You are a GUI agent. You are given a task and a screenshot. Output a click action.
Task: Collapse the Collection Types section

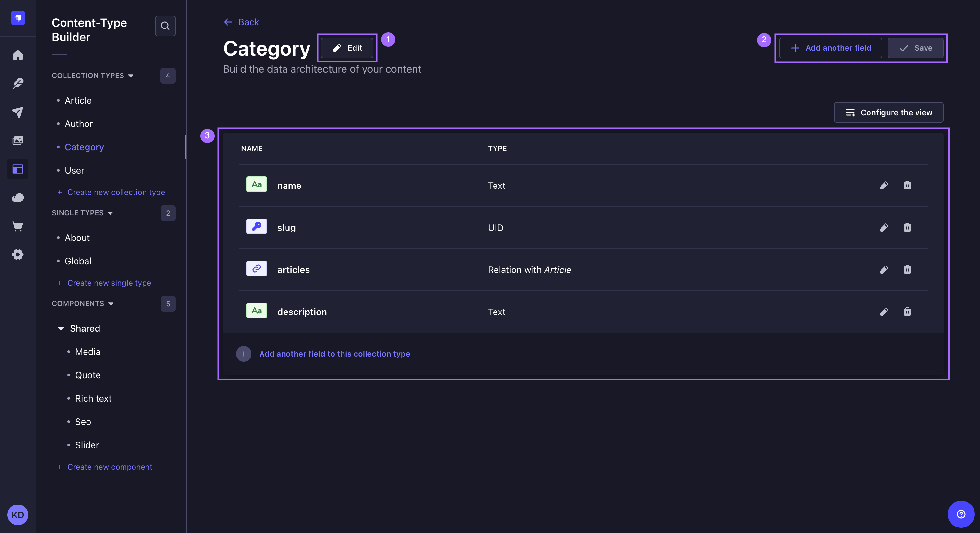pos(131,76)
